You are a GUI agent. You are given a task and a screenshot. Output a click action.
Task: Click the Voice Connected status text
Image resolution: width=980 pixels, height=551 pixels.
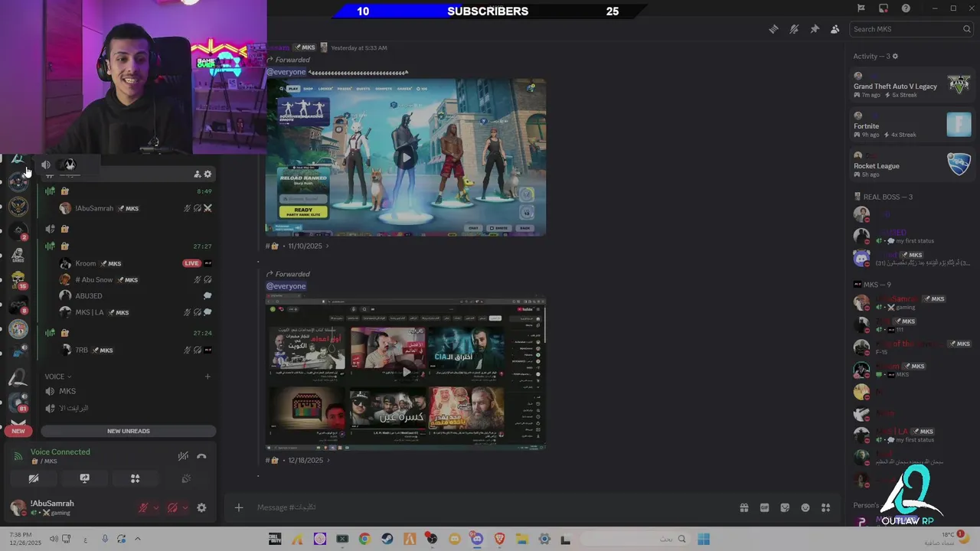[x=60, y=452]
